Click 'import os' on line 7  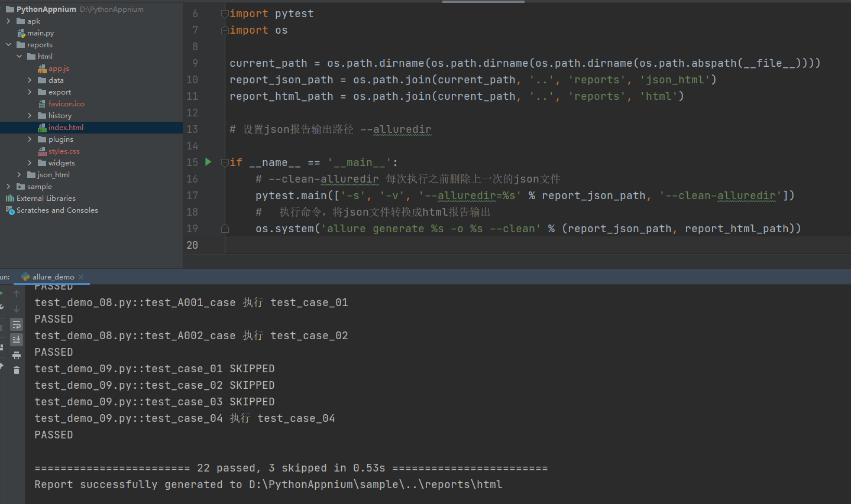(x=258, y=30)
